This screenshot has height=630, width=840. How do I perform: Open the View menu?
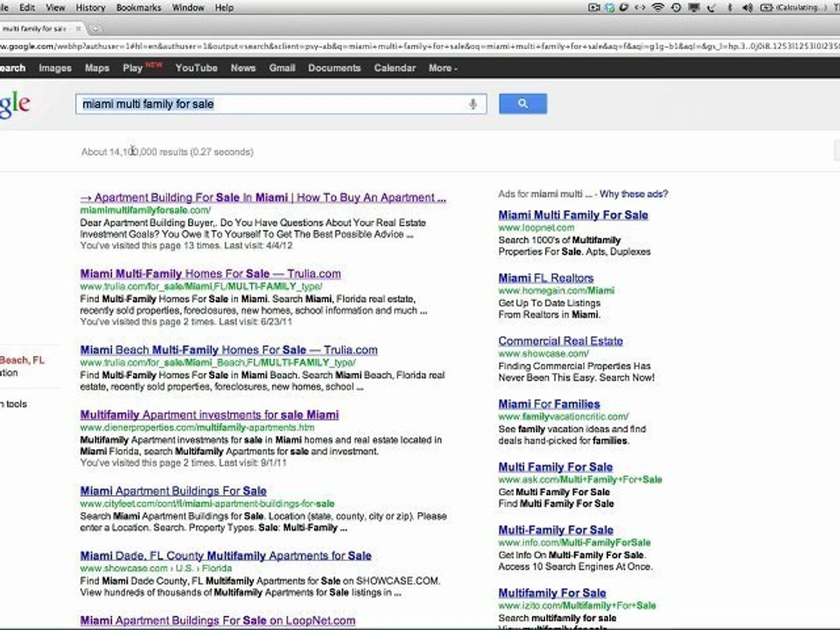pyautogui.click(x=55, y=8)
